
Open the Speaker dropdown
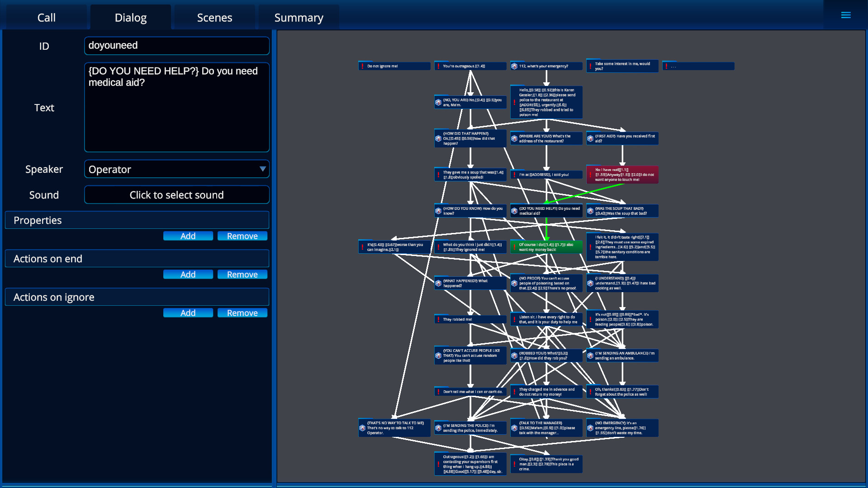point(176,169)
